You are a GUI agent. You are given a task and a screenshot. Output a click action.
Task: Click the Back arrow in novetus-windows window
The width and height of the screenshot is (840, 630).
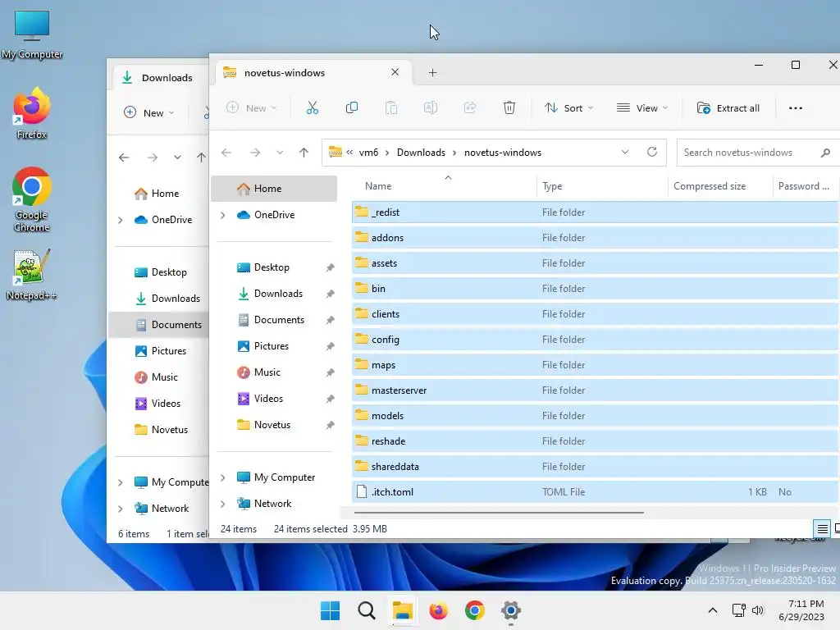(226, 153)
